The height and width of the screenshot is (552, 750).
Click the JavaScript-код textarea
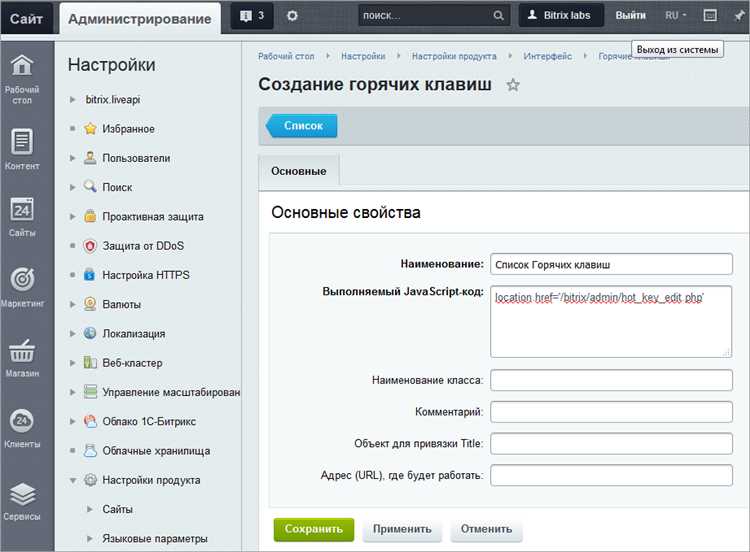point(611,321)
